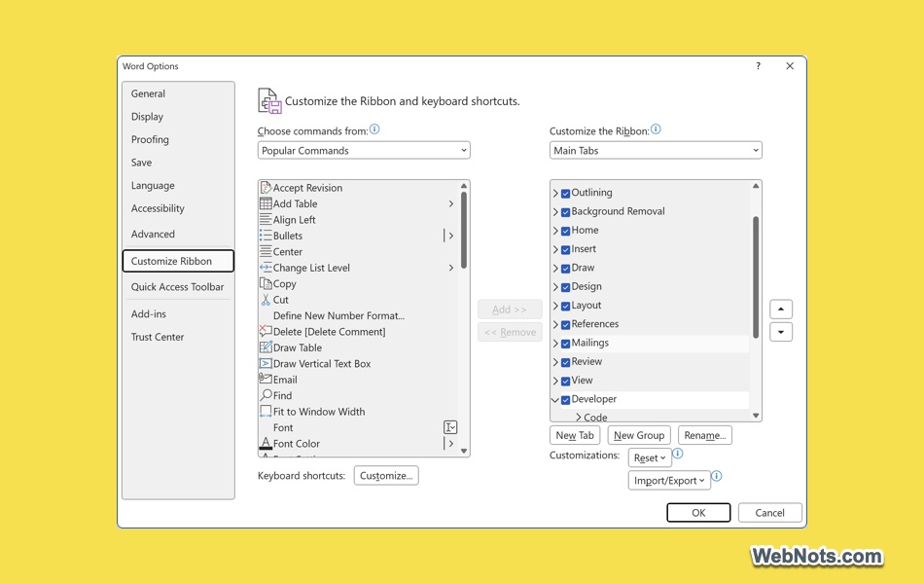Click the Cut scissors icon
This screenshot has height=584, width=924.
[266, 300]
